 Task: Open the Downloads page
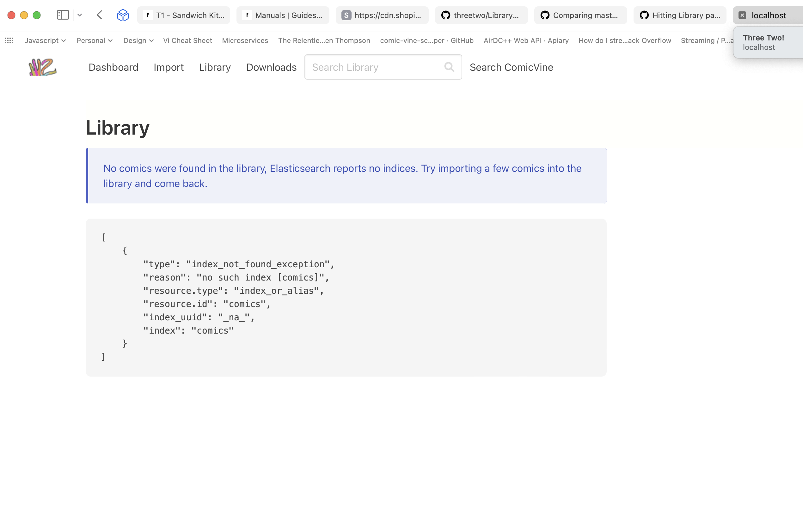pos(271,67)
